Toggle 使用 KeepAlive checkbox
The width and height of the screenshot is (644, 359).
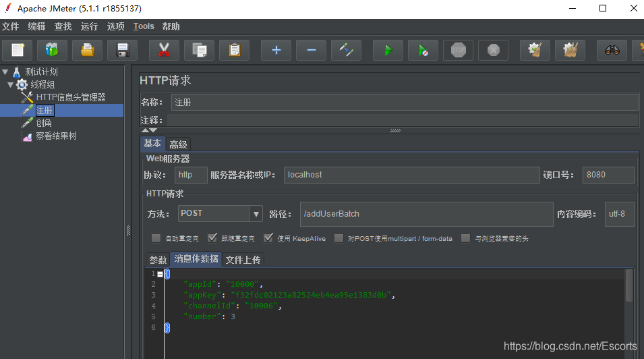[268, 238]
